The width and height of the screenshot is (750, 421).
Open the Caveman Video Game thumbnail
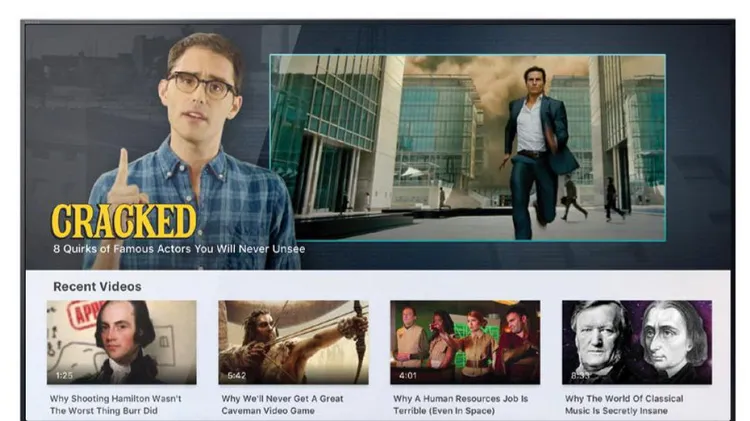[293, 342]
